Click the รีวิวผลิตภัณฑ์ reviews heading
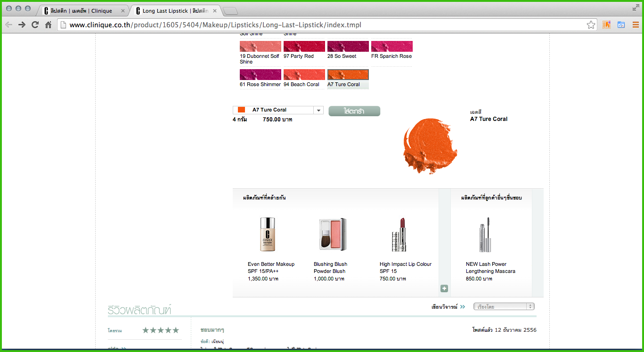The width and height of the screenshot is (644, 352). tap(139, 310)
